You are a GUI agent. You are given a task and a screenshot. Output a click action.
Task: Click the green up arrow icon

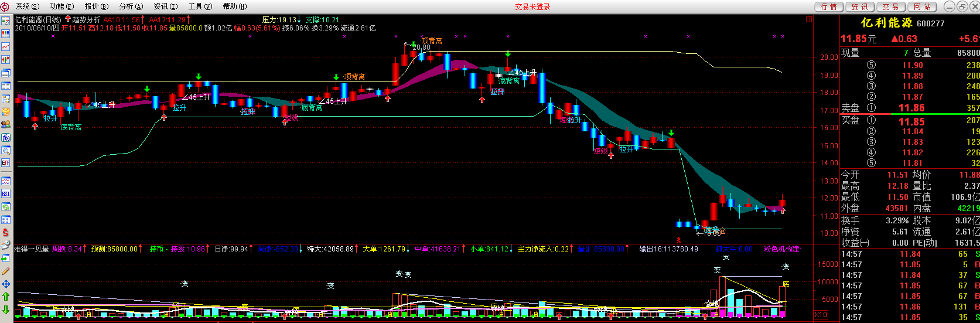click(5, 297)
